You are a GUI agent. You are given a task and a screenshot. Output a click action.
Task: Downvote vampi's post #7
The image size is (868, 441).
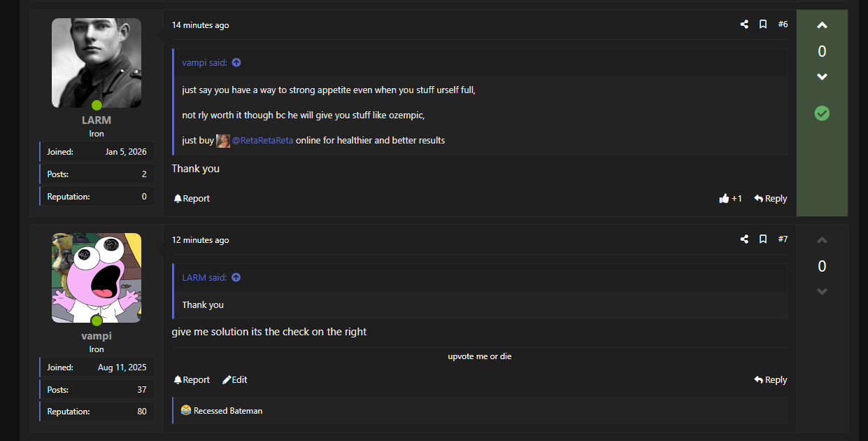click(x=822, y=292)
